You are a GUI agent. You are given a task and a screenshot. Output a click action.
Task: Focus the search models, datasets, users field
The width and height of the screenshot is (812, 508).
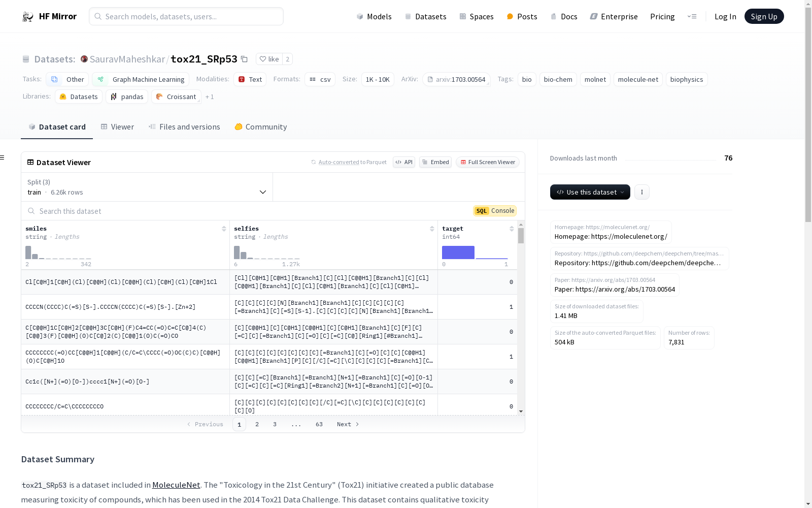pos(186,16)
